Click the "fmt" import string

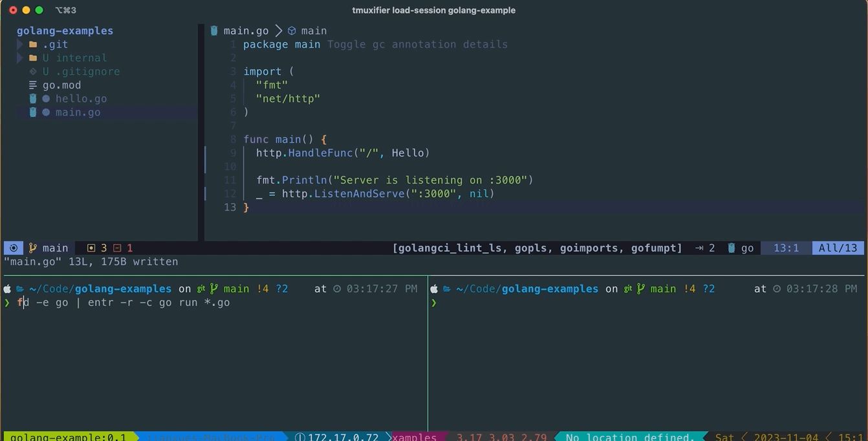coord(272,85)
